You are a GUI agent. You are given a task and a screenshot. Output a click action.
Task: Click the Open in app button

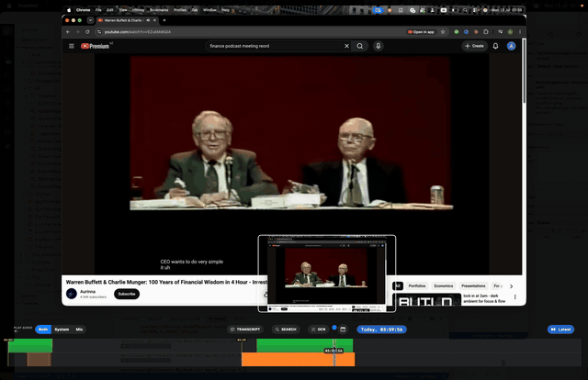421,32
